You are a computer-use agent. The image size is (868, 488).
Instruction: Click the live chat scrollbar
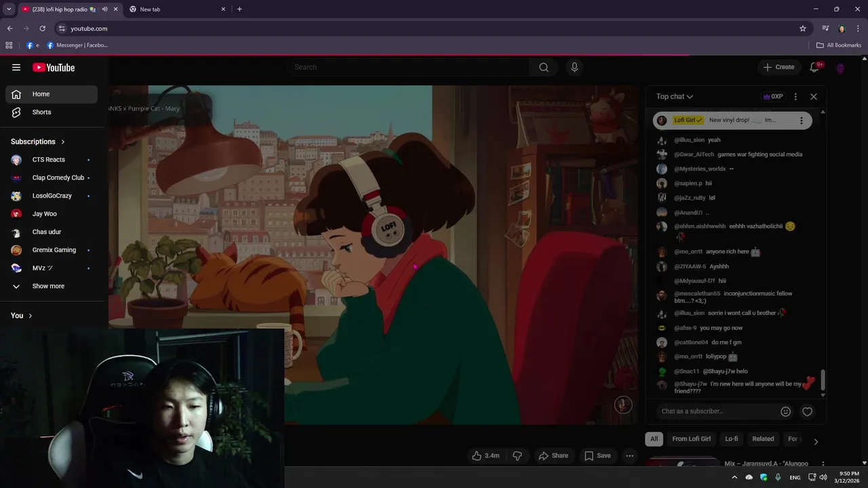[x=823, y=380]
